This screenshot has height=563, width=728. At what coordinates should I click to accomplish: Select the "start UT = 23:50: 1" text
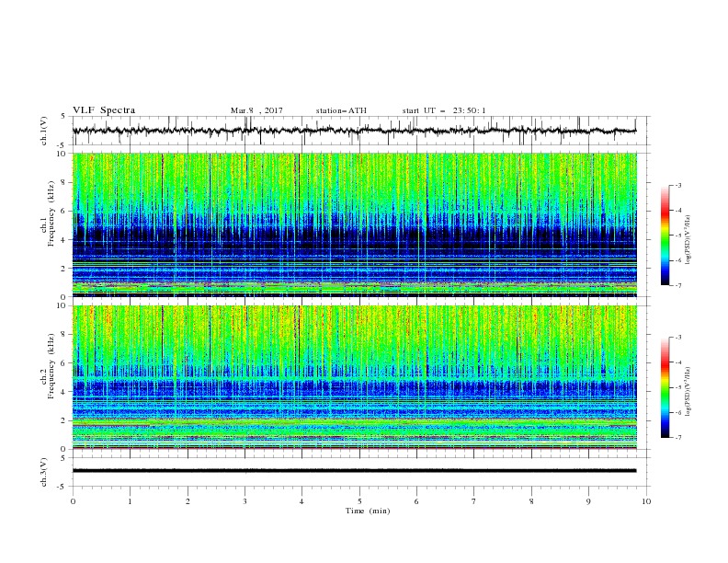[x=444, y=110]
